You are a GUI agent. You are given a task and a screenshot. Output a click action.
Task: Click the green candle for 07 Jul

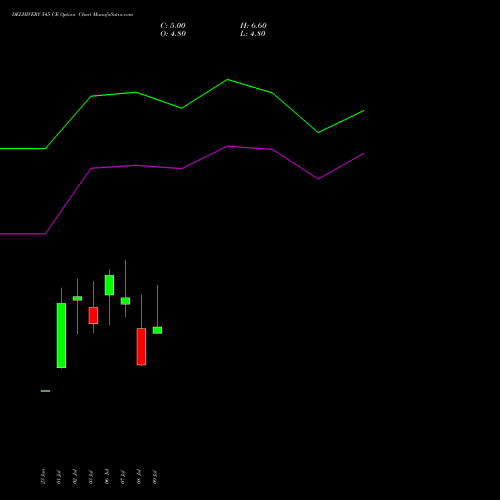pyautogui.click(x=125, y=301)
